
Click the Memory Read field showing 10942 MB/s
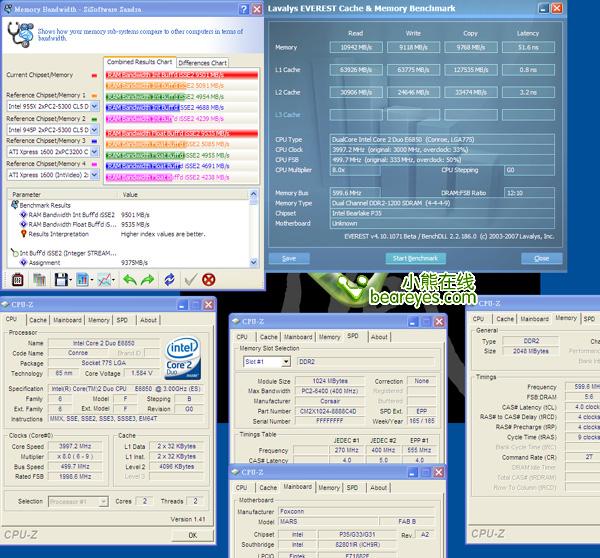pyautogui.click(x=356, y=47)
